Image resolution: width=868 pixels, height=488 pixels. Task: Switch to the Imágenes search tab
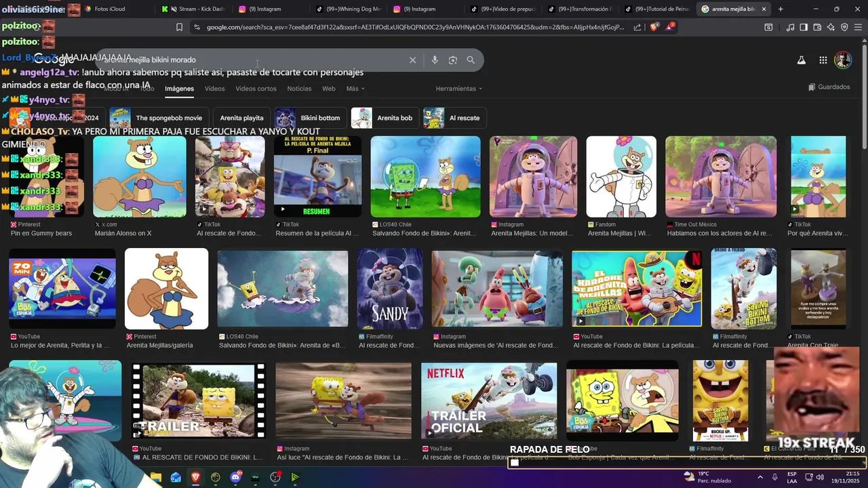click(x=179, y=89)
